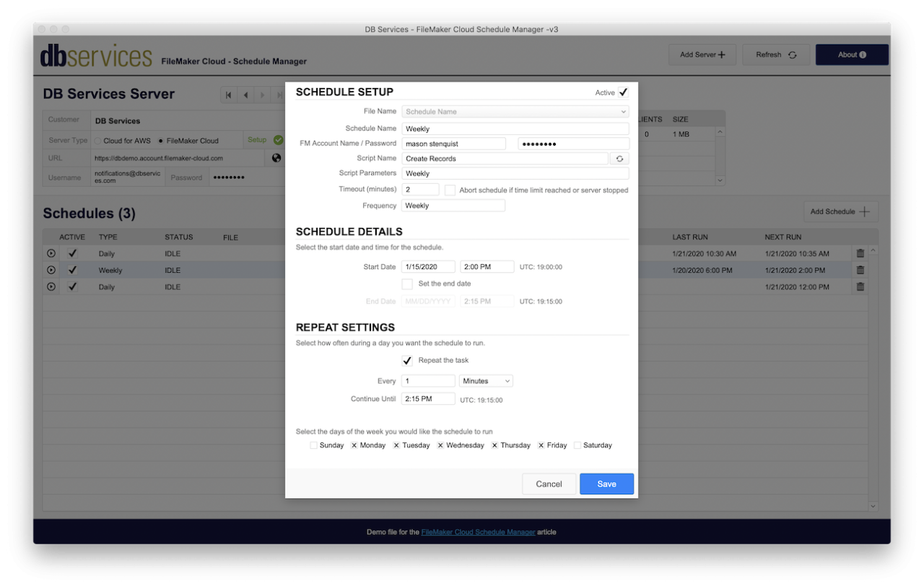Delete schedule with next run 12:00 PM

coord(860,286)
